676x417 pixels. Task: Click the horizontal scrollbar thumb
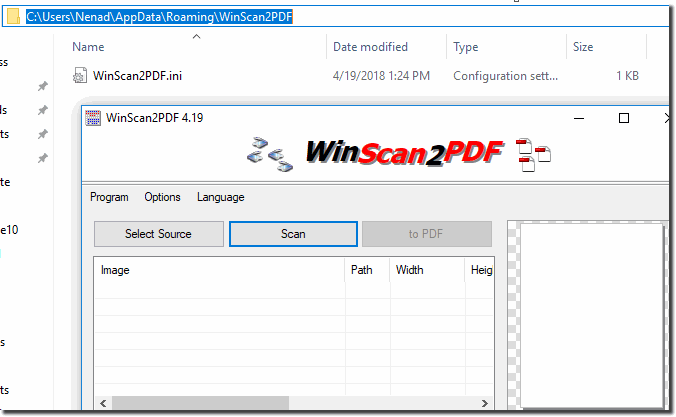coord(200,403)
